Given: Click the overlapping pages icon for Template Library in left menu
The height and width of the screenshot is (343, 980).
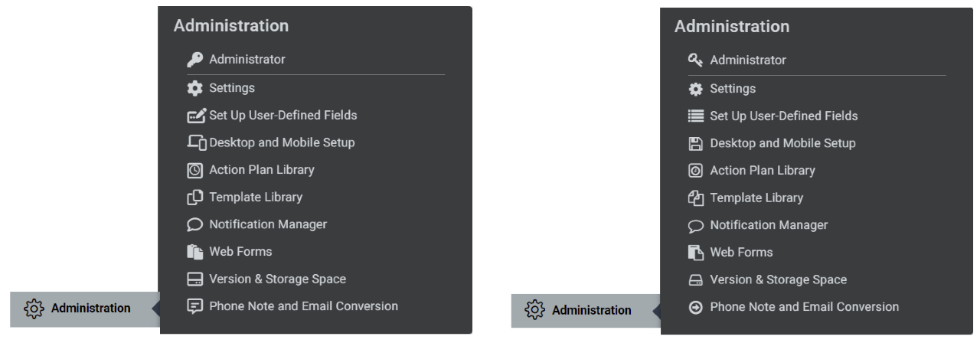Looking at the screenshot, I should 195,198.
